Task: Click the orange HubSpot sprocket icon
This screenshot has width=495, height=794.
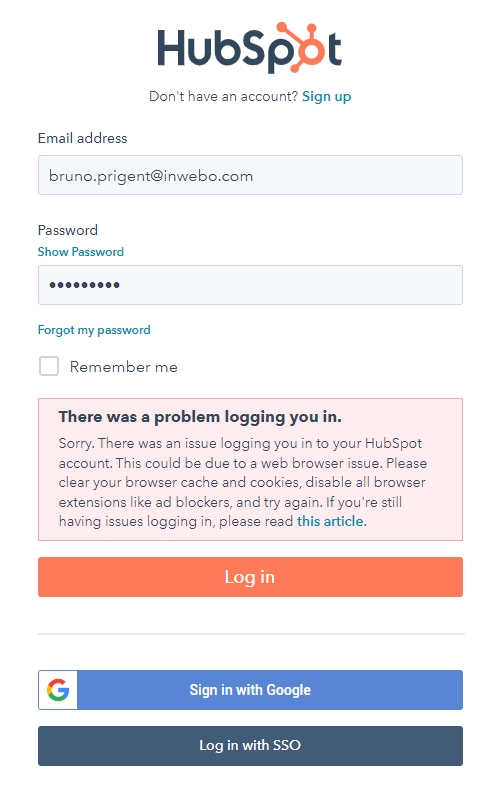Action: pyautogui.click(x=299, y=47)
